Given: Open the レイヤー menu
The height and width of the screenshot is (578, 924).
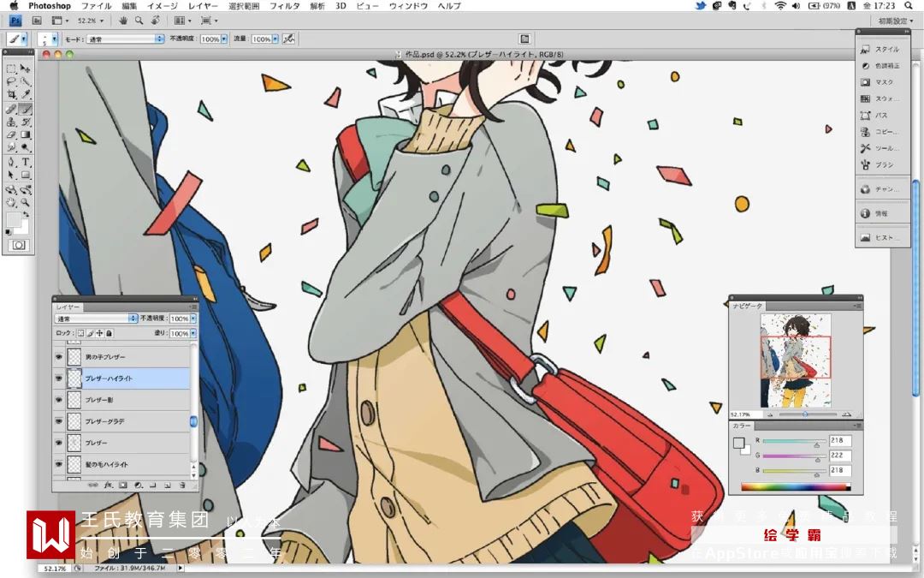Looking at the screenshot, I should coord(203,6).
